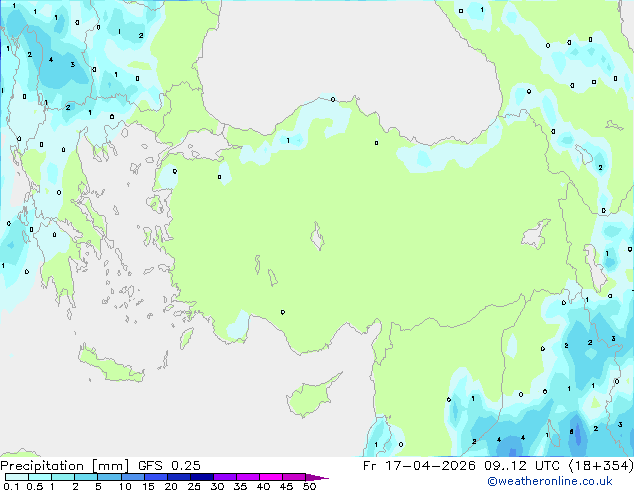Click the 15–20 mm legend swatch
The image size is (634, 490).
pos(155,477)
